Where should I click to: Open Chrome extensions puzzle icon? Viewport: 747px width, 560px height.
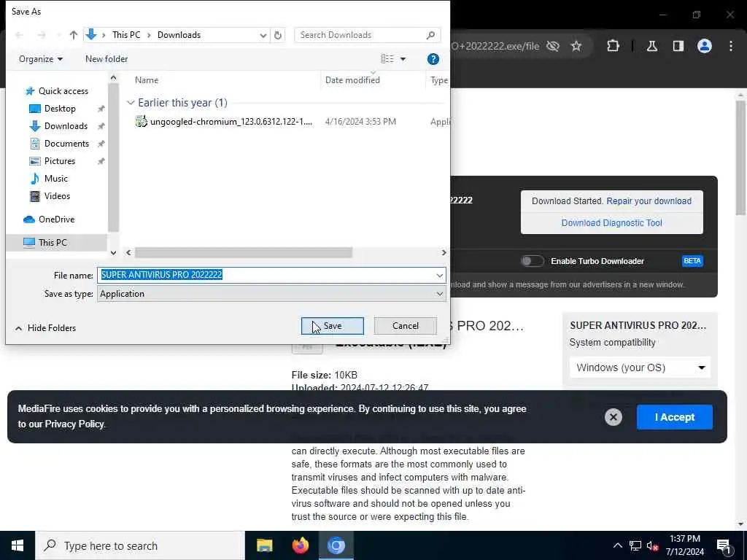tap(613, 46)
